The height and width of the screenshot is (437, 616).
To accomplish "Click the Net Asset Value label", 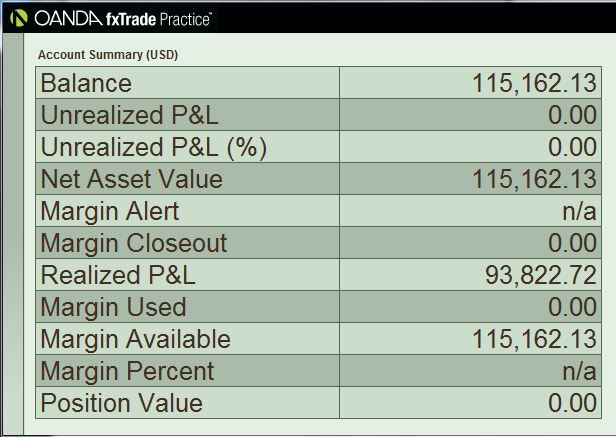I will 132,179.
